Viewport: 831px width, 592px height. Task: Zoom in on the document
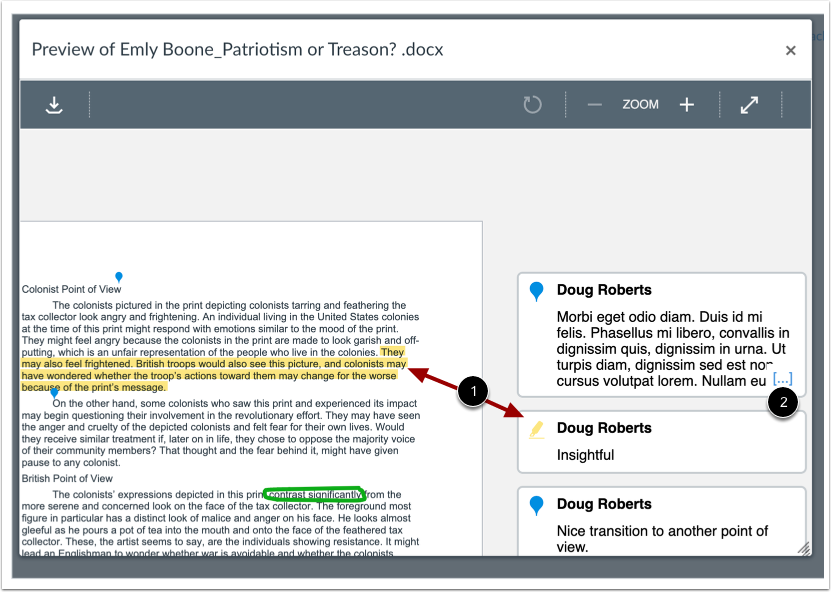click(687, 104)
